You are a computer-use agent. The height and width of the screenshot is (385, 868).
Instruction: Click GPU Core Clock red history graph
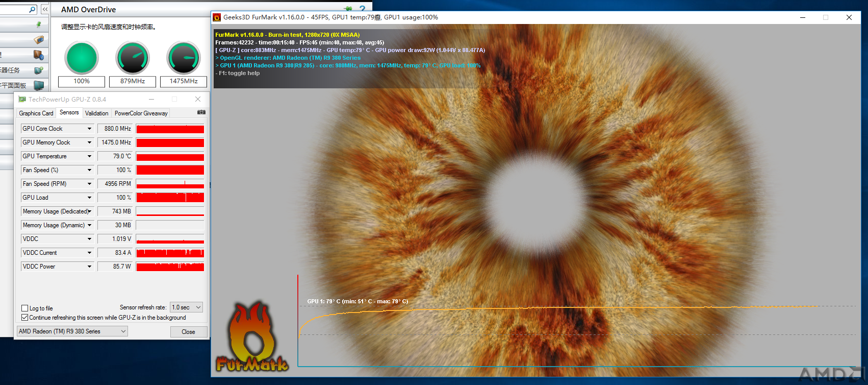(170, 129)
